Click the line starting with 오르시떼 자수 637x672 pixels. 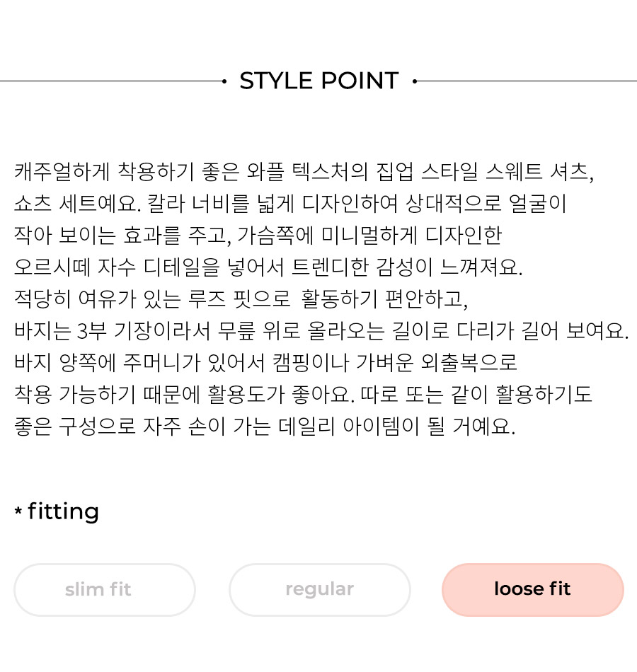point(268,267)
